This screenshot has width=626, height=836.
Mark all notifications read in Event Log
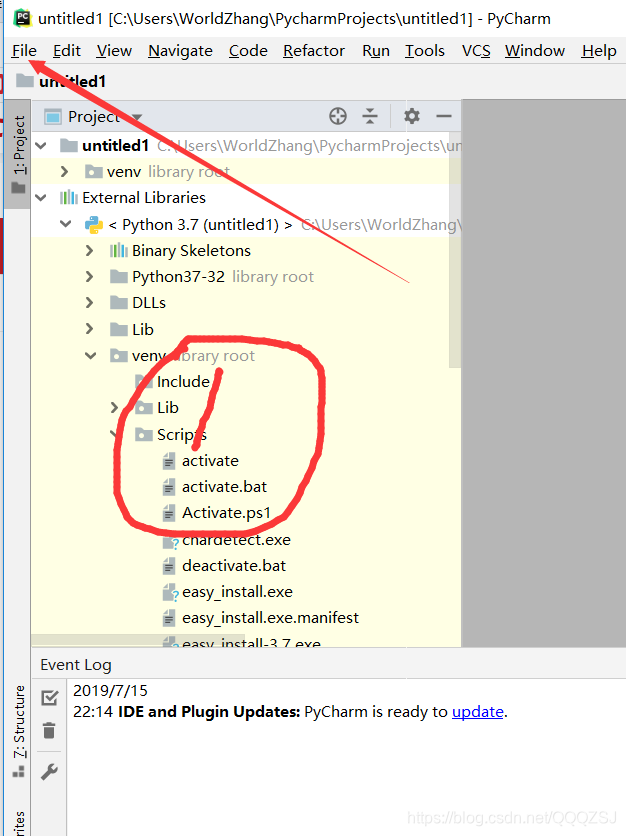(50, 698)
